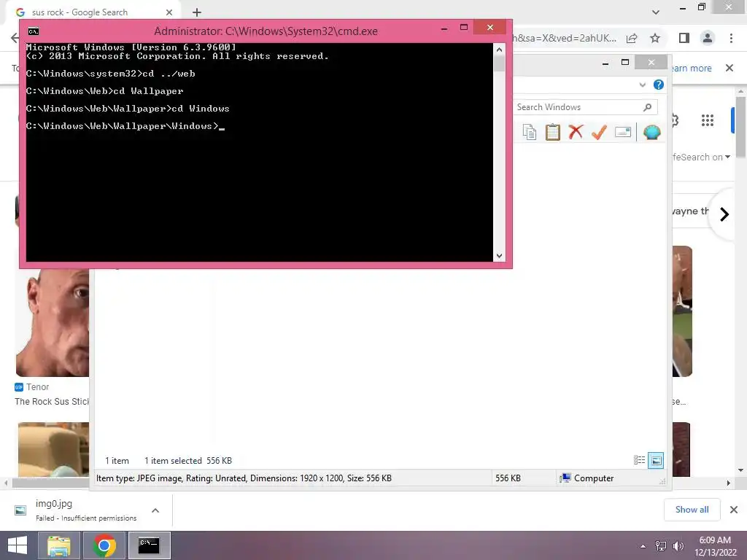
Task: Close the sus rock tab
Action: click(x=169, y=12)
